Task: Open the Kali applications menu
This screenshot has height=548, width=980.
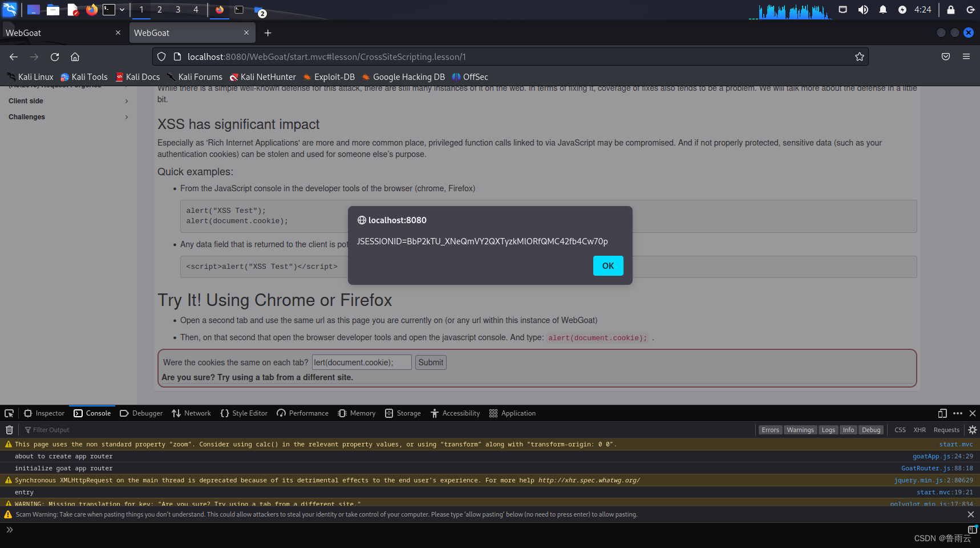Action: [x=10, y=9]
